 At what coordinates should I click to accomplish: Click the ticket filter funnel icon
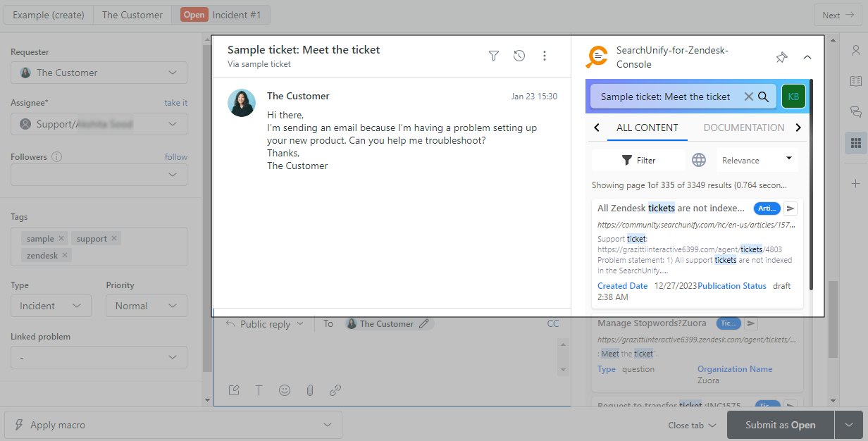tap(494, 56)
